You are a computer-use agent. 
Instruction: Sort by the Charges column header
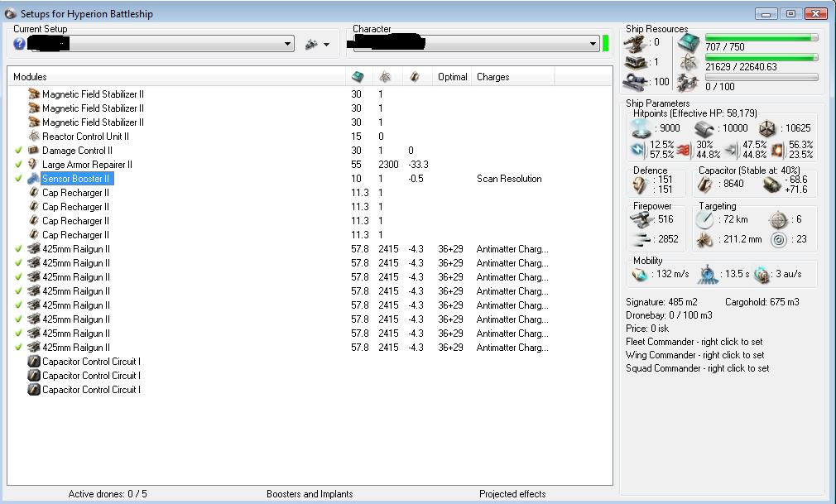(492, 77)
